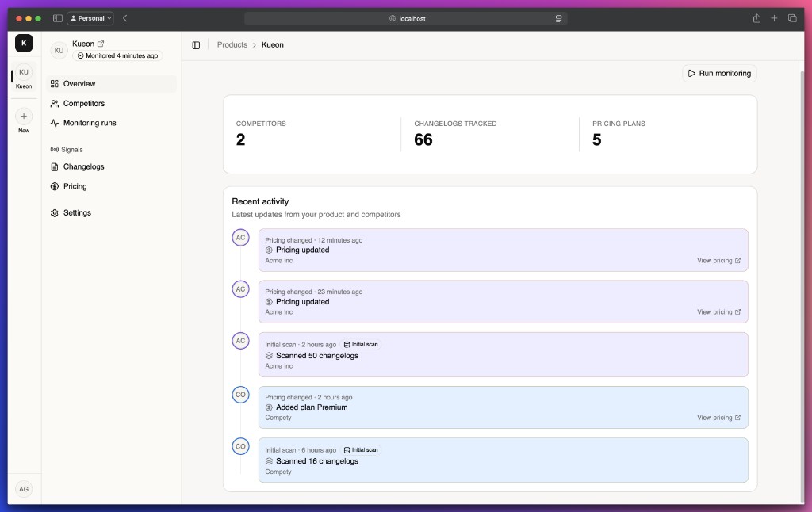Open the Scanned 50 changelogs activity card
The height and width of the screenshot is (512, 812).
[x=504, y=354]
